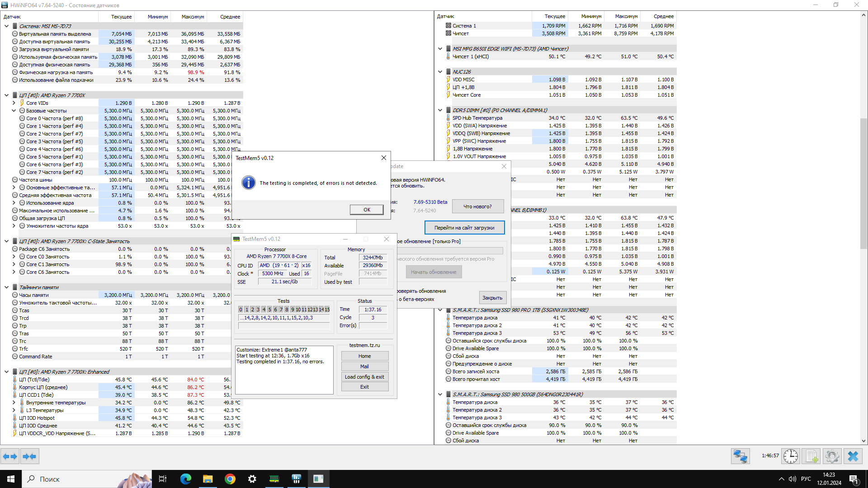This screenshot has width=868, height=488.
Task: Click the Windows search box Поиск
Action: tap(50, 479)
